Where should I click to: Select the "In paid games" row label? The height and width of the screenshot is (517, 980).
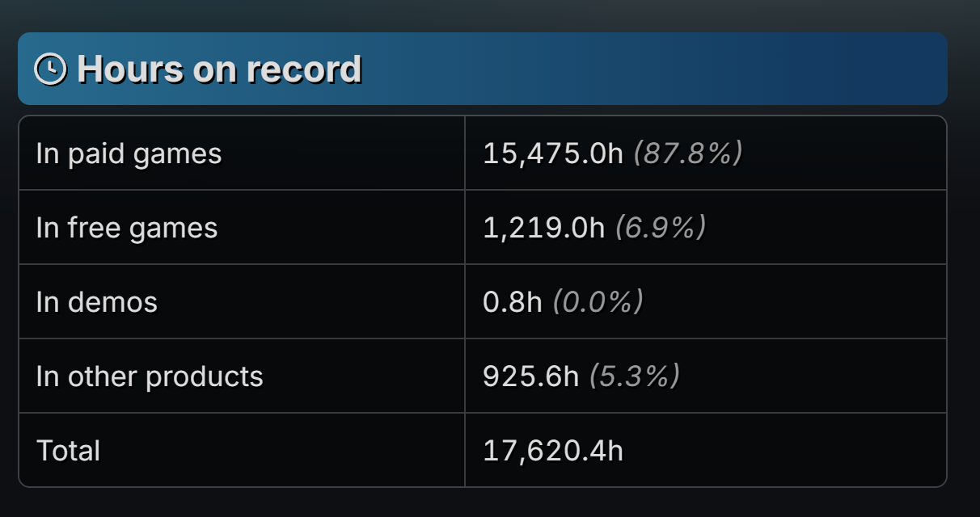[129, 153]
